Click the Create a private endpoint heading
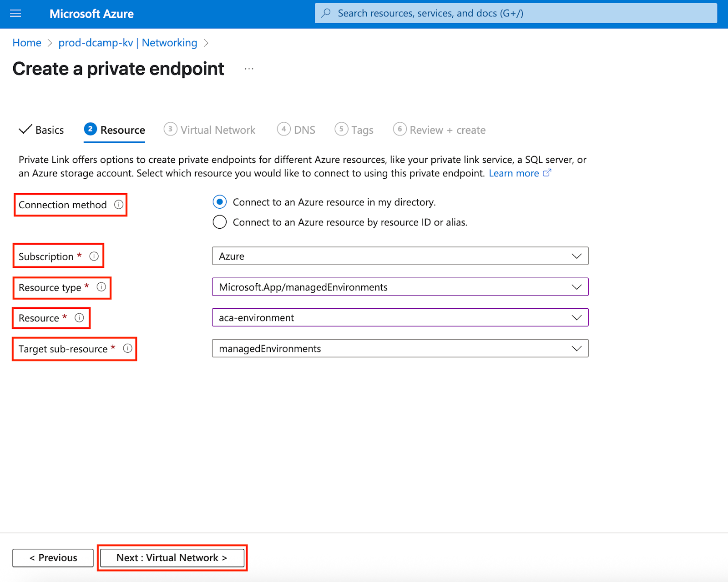This screenshot has height=582, width=728. (x=118, y=69)
